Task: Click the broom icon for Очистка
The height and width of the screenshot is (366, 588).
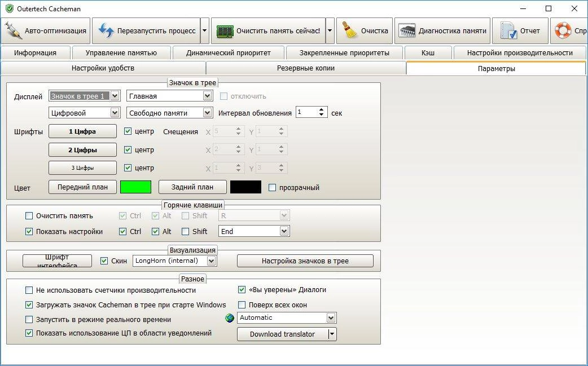Action: coord(350,30)
